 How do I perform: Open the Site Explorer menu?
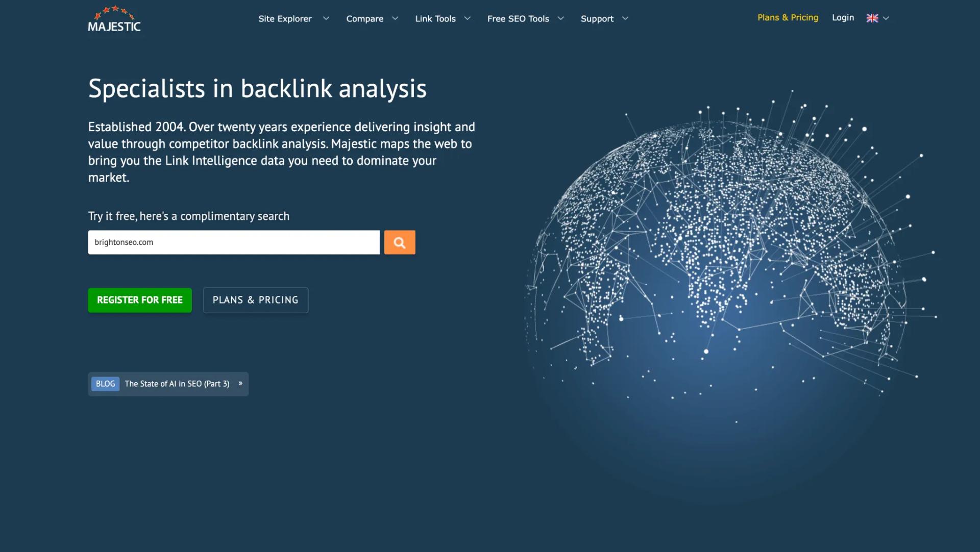coord(285,18)
